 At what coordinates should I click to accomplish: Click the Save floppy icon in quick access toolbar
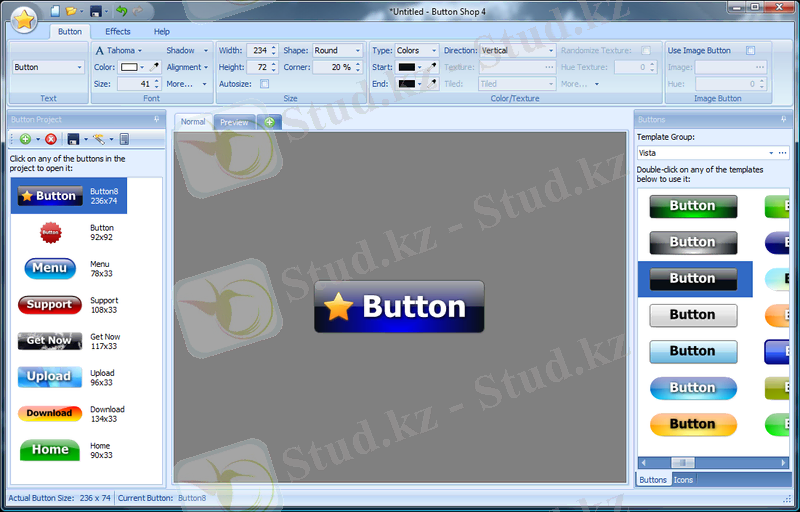pyautogui.click(x=95, y=11)
